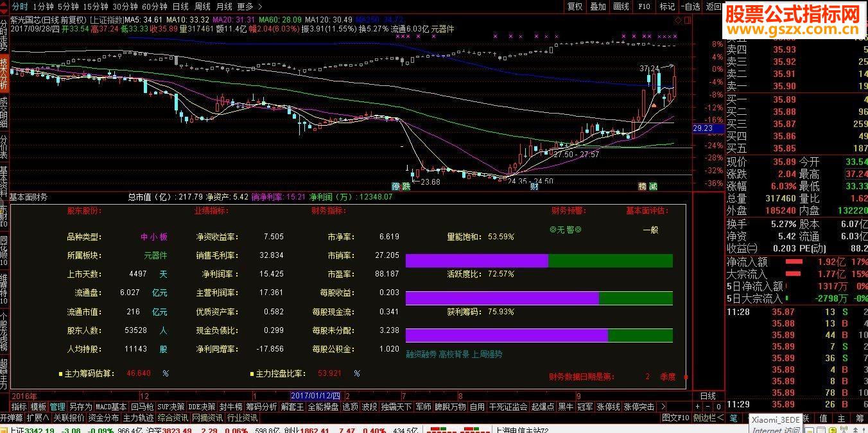This screenshot has width=868, height=433.
Task: Select the 指标 bottom tab
Action: 19,407
